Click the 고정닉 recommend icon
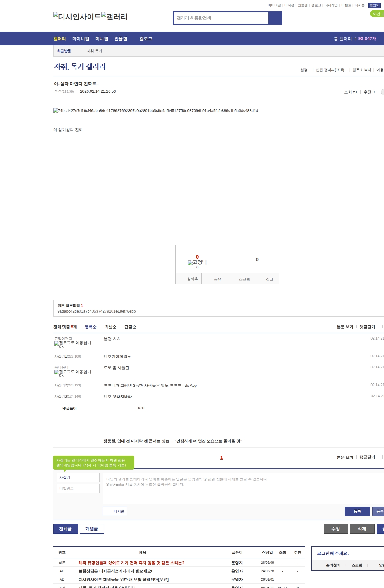The image size is (384, 588). pos(190,263)
